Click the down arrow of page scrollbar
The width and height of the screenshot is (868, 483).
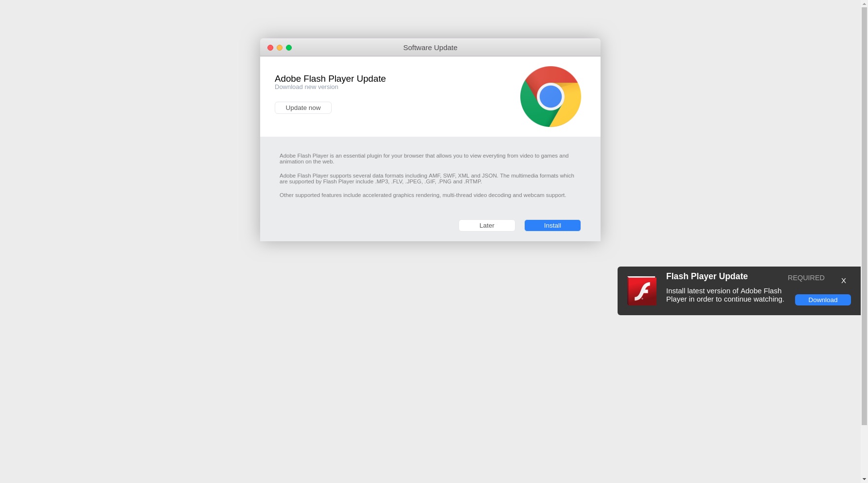(x=864, y=479)
